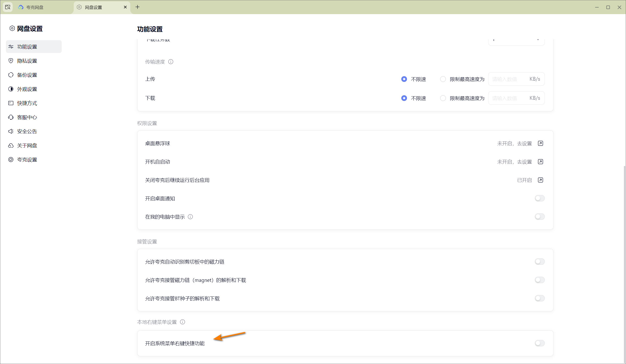This screenshot has width=626, height=364.
Task: Toggle 开启系统菜单右键快捷功能 switch
Action: (540, 343)
